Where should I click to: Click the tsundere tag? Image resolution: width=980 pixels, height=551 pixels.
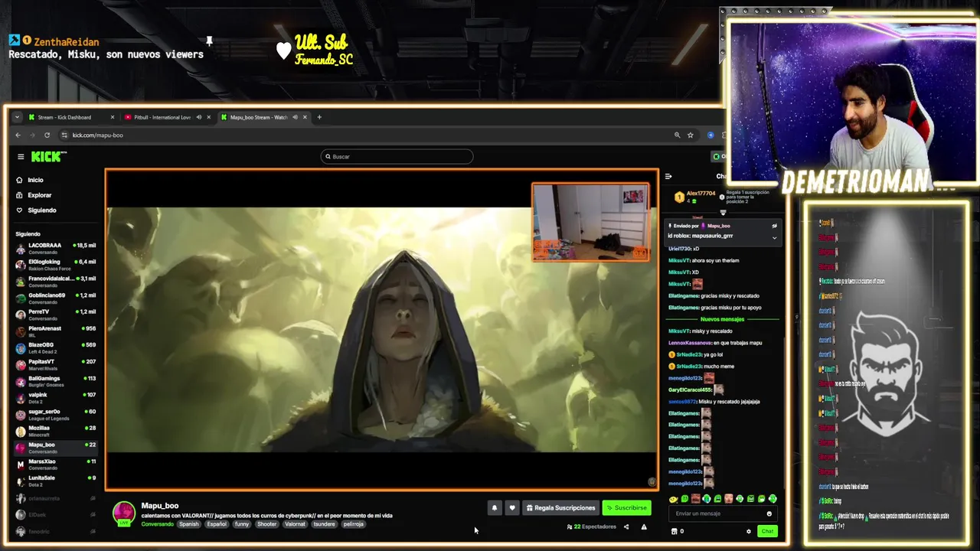pyautogui.click(x=324, y=524)
